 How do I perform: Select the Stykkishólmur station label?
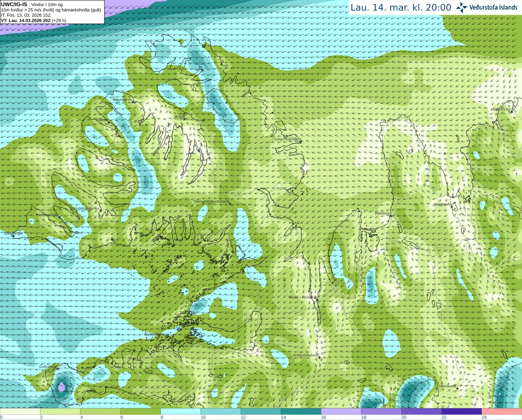(x=156, y=334)
